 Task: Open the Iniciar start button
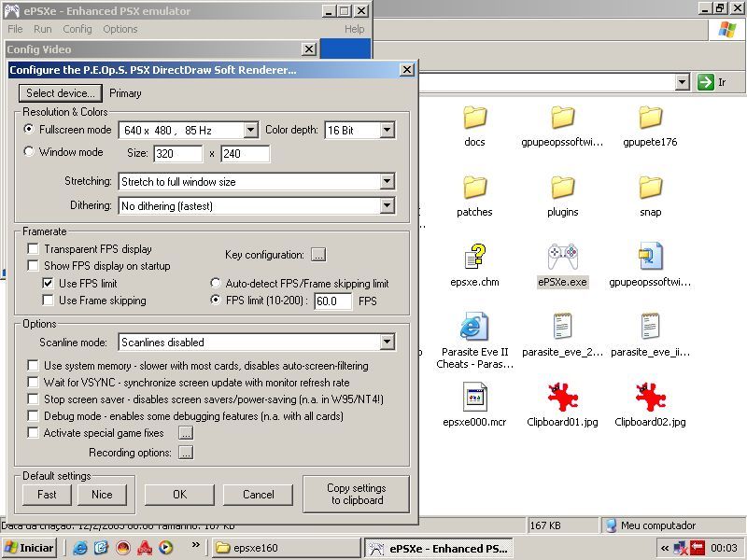[30, 548]
